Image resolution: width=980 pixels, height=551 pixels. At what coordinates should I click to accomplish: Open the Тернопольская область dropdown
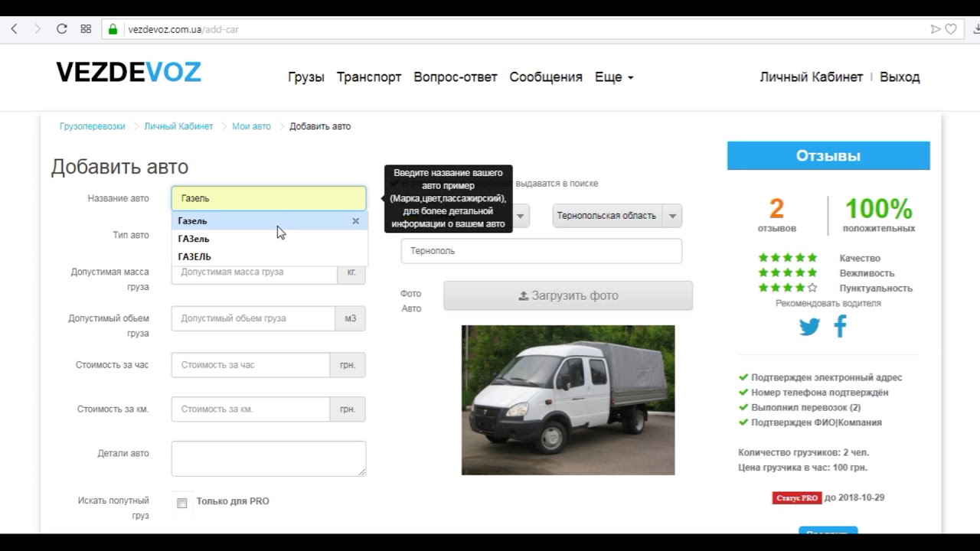[x=617, y=216]
